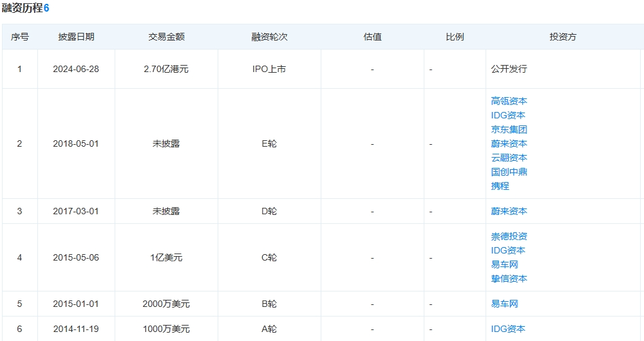Select date cell 2017-03-01

(76, 211)
